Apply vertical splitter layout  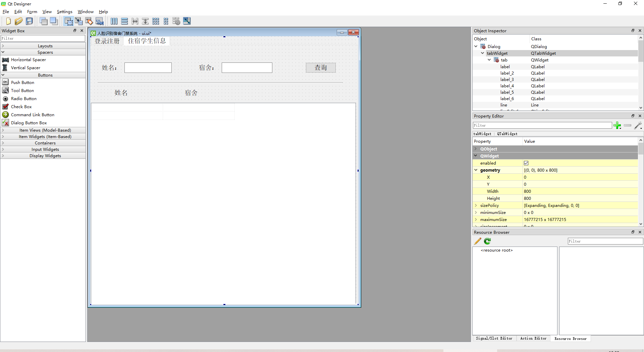tap(145, 21)
